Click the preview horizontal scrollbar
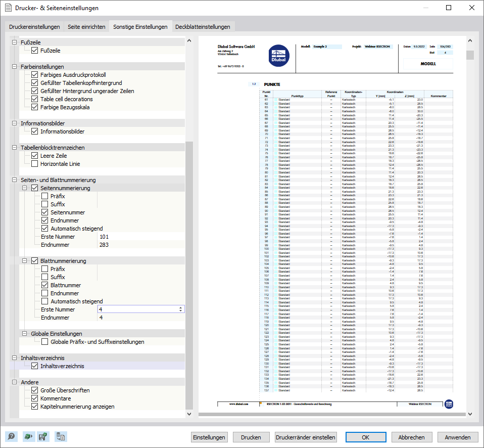 tap(332, 414)
